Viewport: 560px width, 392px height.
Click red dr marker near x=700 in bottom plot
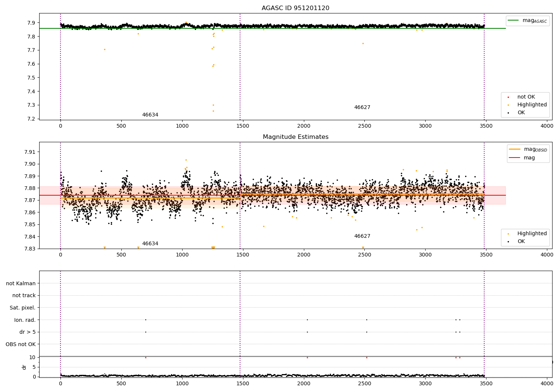[146, 358]
